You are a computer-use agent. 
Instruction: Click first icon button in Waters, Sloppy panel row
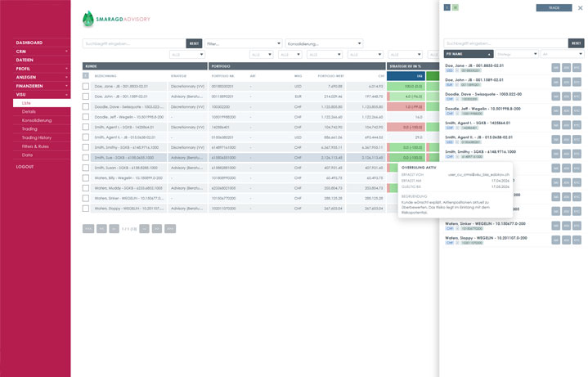(x=556, y=240)
